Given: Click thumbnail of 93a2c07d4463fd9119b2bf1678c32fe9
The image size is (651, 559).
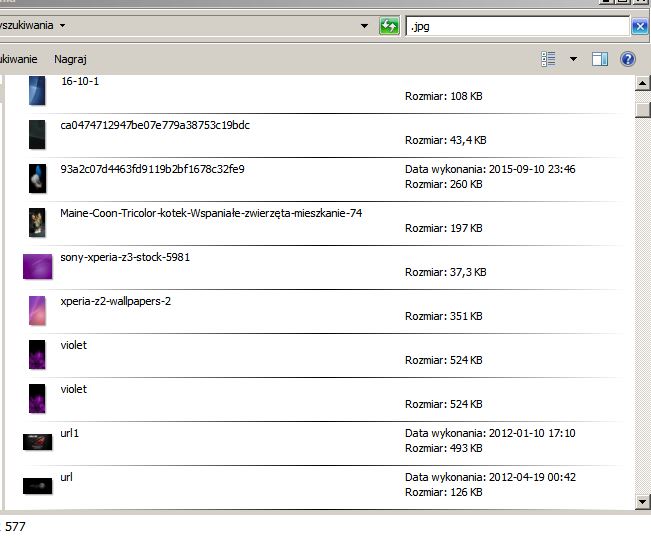Looking at the screenshot, I should 37,178.
